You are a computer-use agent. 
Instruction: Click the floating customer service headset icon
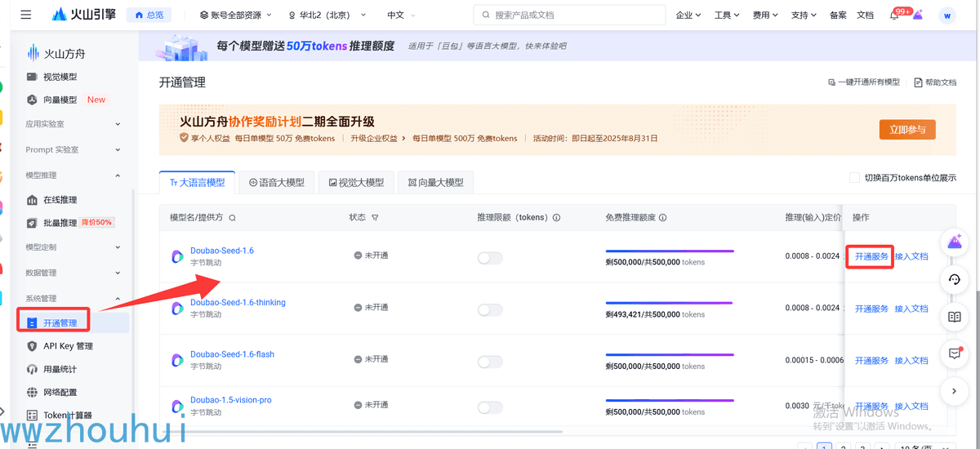(x=954, y=279)
